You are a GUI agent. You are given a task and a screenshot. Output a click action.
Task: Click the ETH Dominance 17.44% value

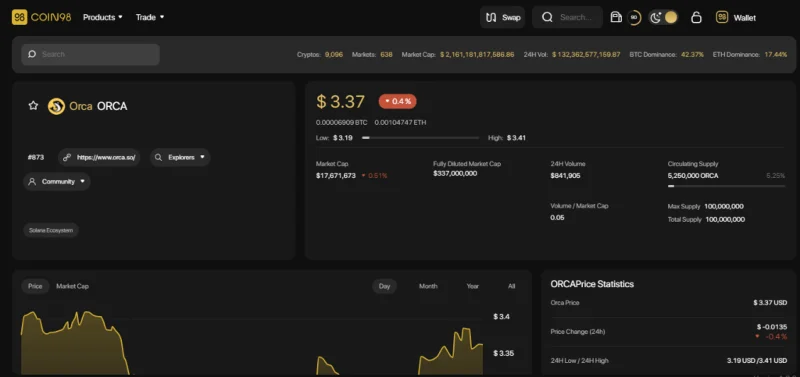click(776, 54)
